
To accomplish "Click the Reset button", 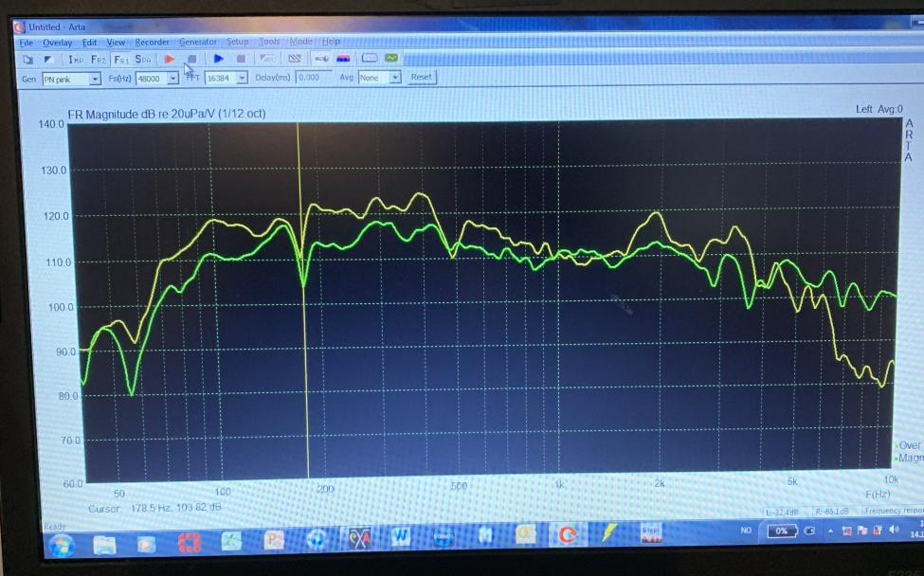I will (422, 77).
